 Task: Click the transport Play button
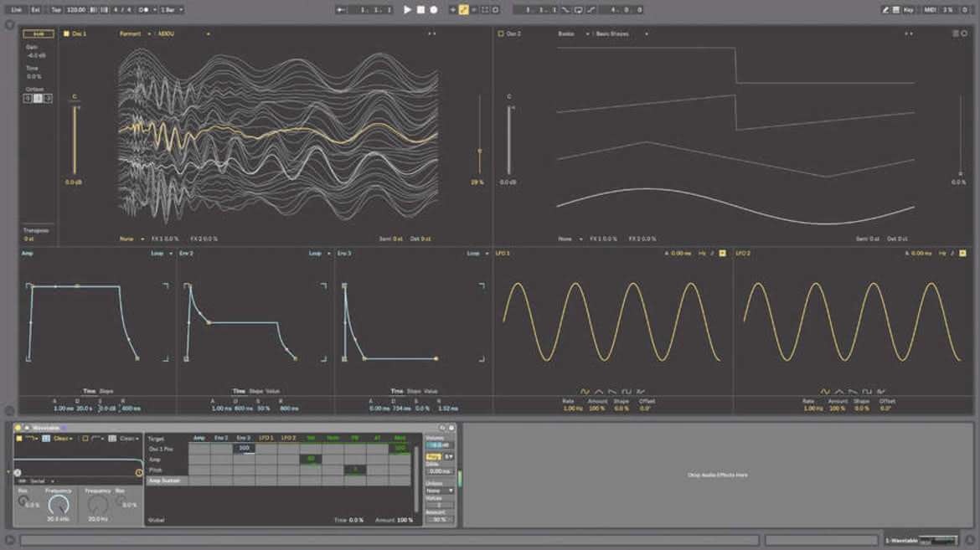(x=408, y=9)
